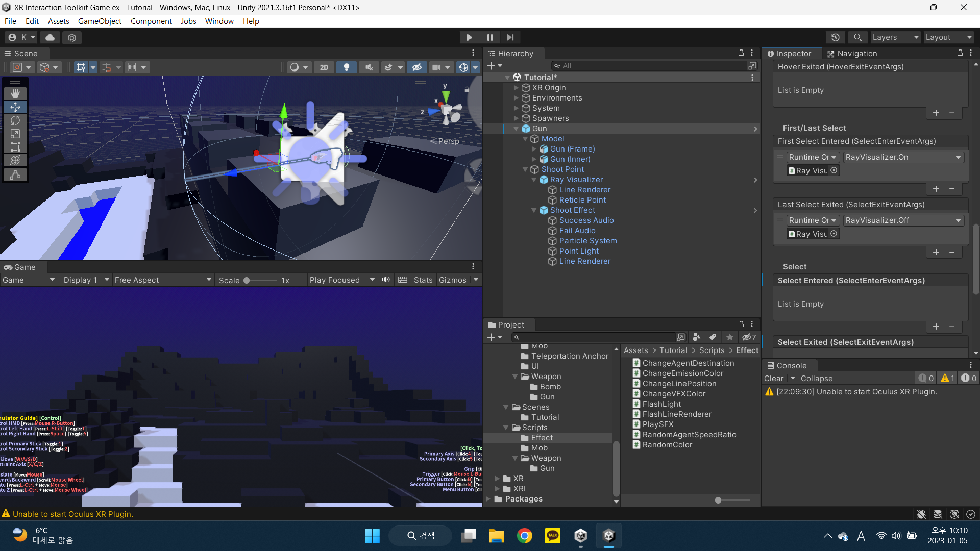Open the Component menu
This screenshot has height=551, width=980.
[151, 21]
